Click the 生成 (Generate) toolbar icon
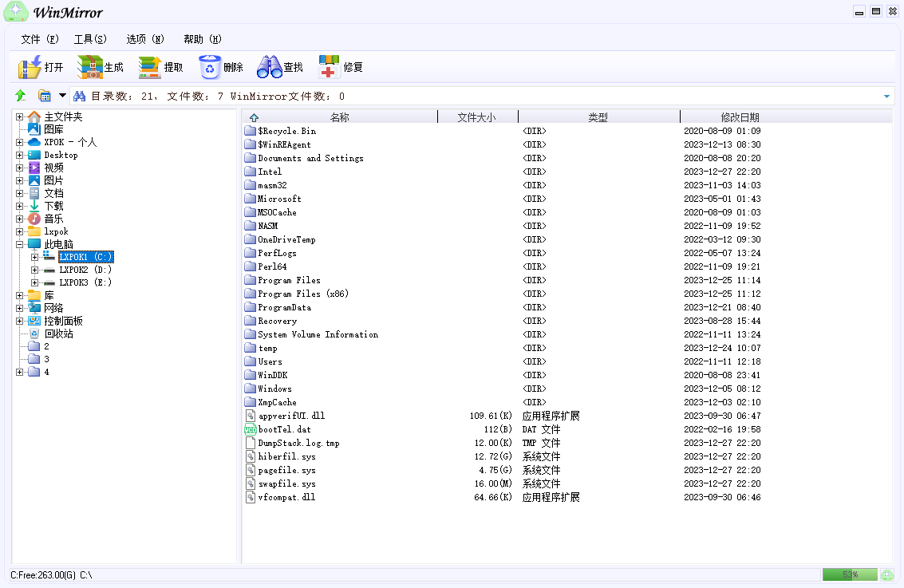 (90, 68)
